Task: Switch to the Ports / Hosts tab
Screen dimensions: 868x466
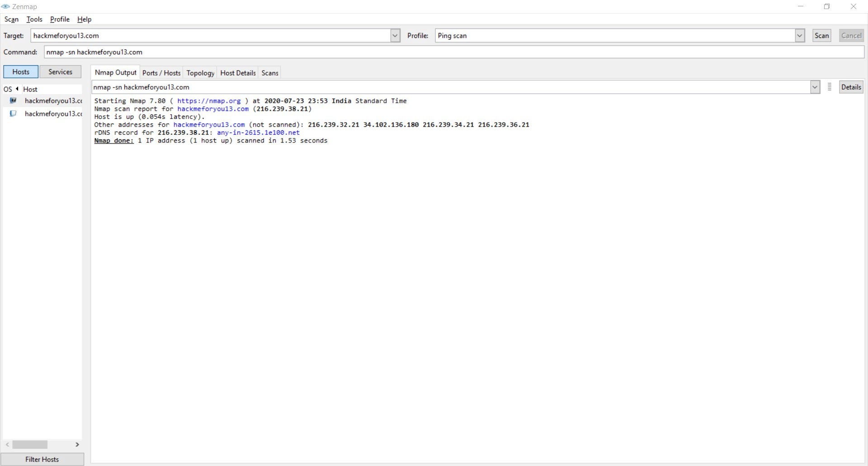Action: tap(161, 73)
